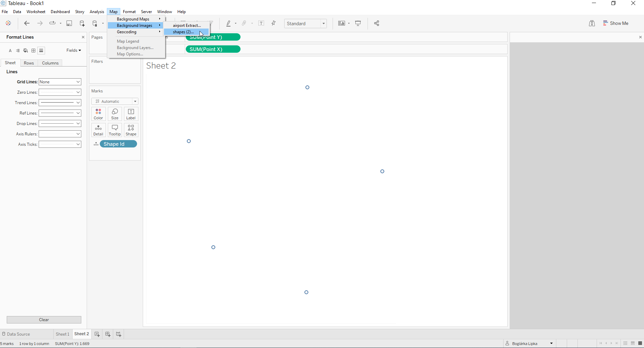This screenshot has width=644, height=348.
Task: Open the Standard fit dropdown
Action: [305, 24]
